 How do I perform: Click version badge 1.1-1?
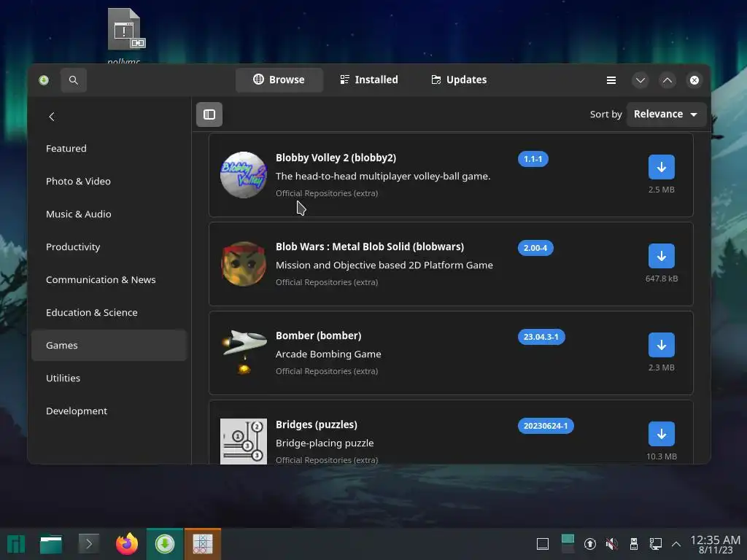[x=533, y=159]
